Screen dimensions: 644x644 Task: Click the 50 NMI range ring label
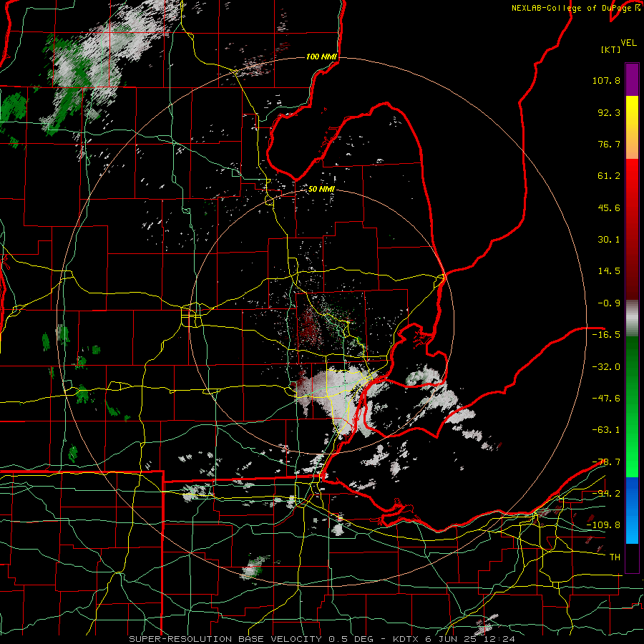click(x=321, y=190)
